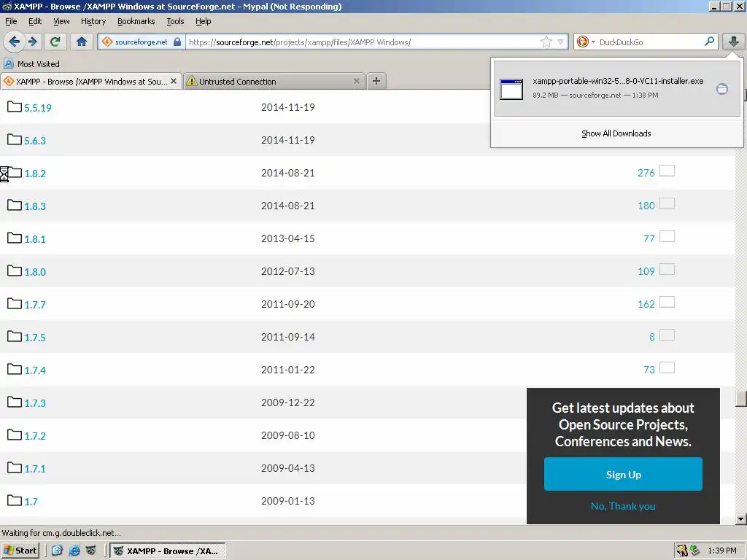
Task: Tick the checkbox in the 1.8.3 row
Action: pos(667,203)
